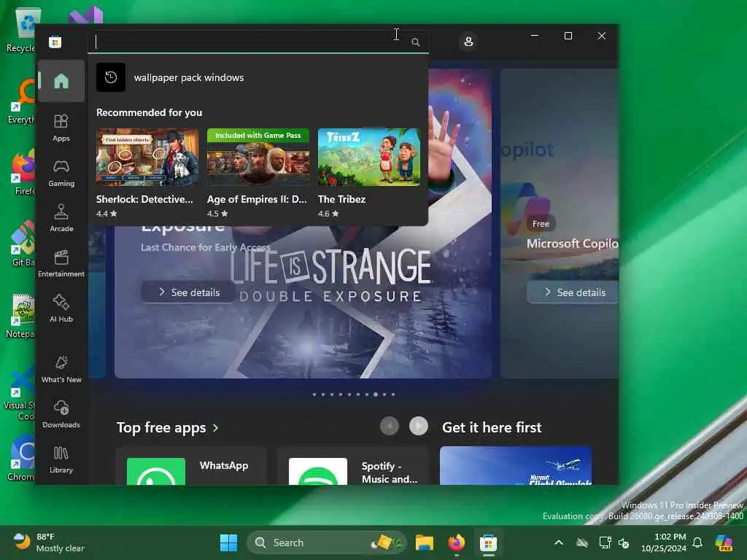Open the Copilot preview icon in the tray

[724, 542]
